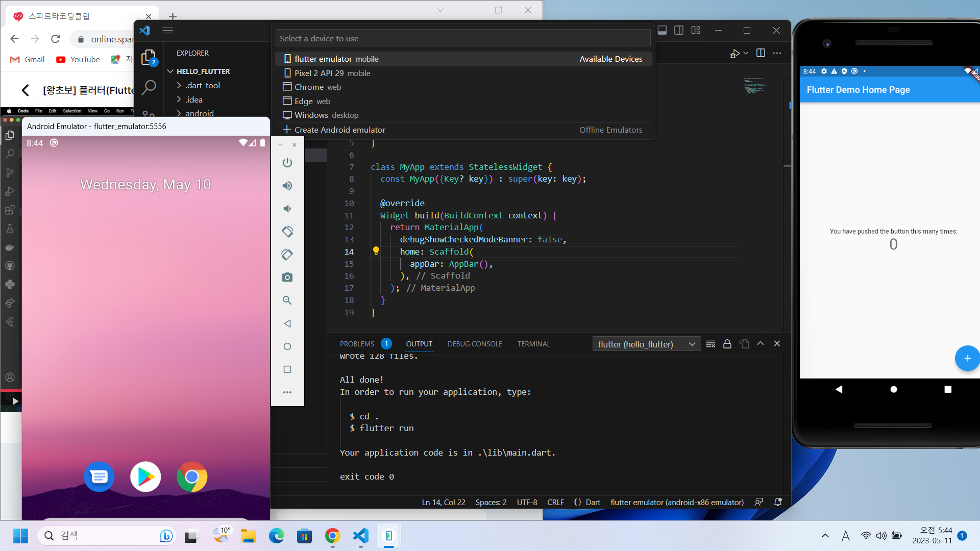
Task: Open emulator extended controls (three dots)
Action: [287, 392]
